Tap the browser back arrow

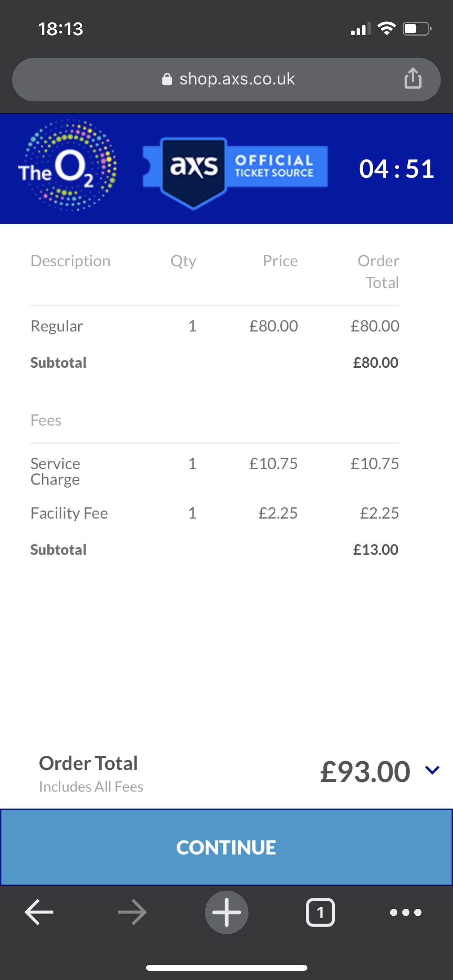tap(39, 912)
